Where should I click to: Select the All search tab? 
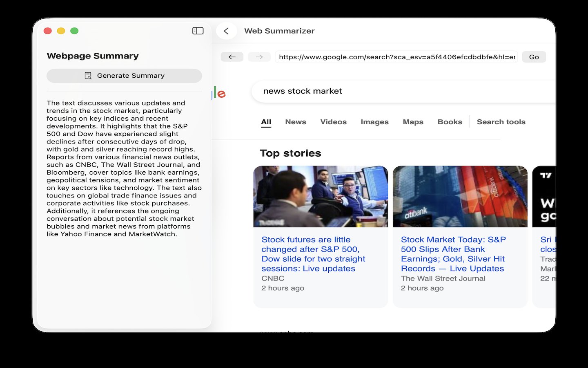click(x=266, y=122)
